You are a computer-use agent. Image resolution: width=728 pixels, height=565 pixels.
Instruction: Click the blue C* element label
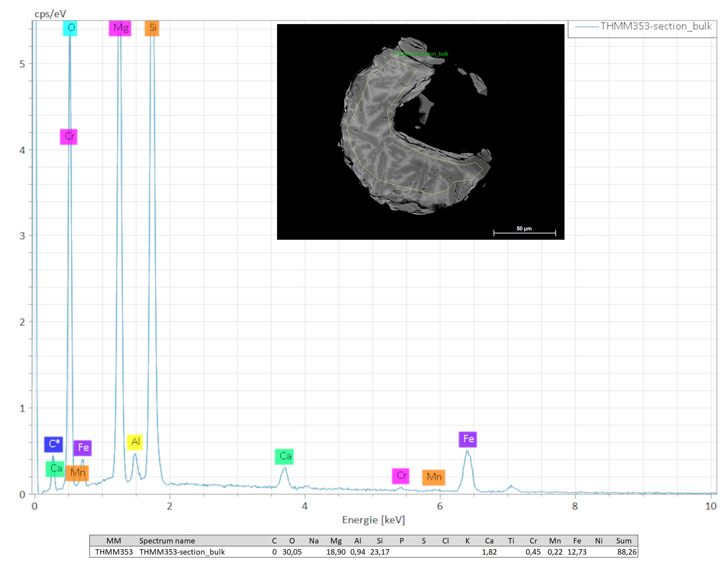[x=54, y=444]
